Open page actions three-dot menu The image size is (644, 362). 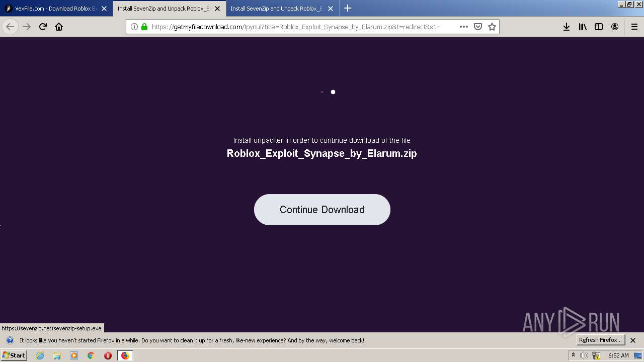tap(464, 27)
